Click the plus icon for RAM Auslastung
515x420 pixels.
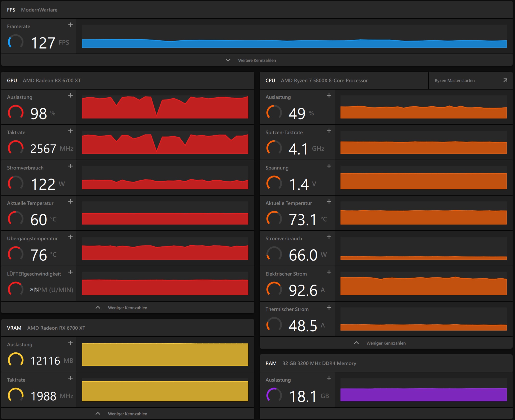[329, 378]
